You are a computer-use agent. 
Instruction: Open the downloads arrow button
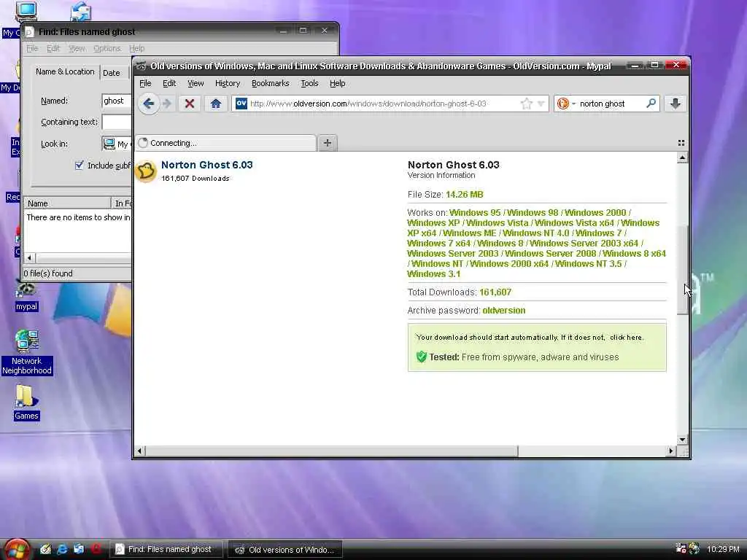click(x=675, y=104)
